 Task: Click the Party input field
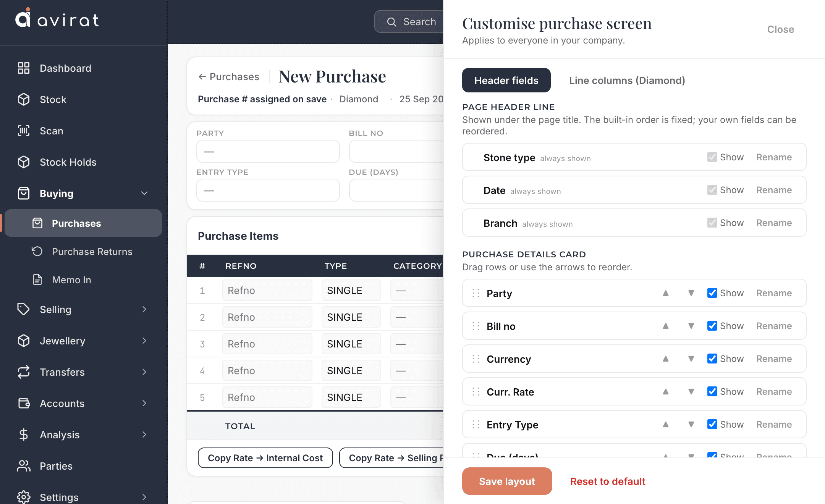(x=268, y=152)
